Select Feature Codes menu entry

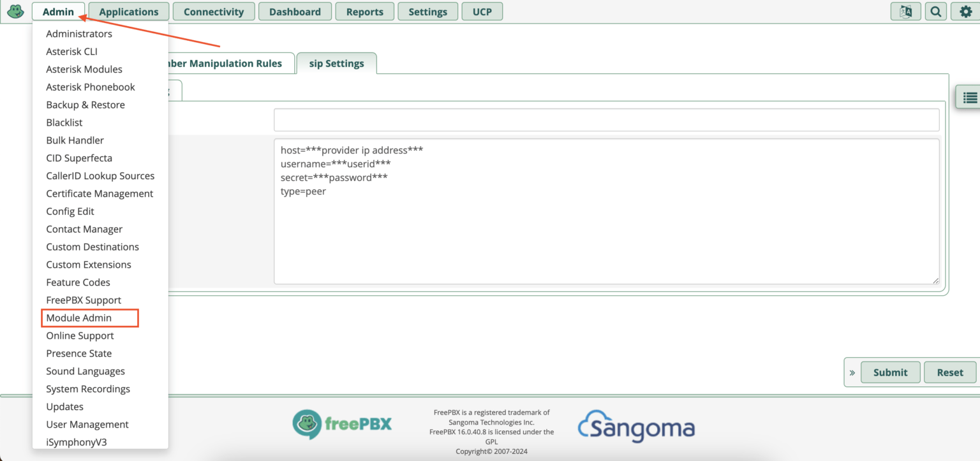tap(78, 282)
